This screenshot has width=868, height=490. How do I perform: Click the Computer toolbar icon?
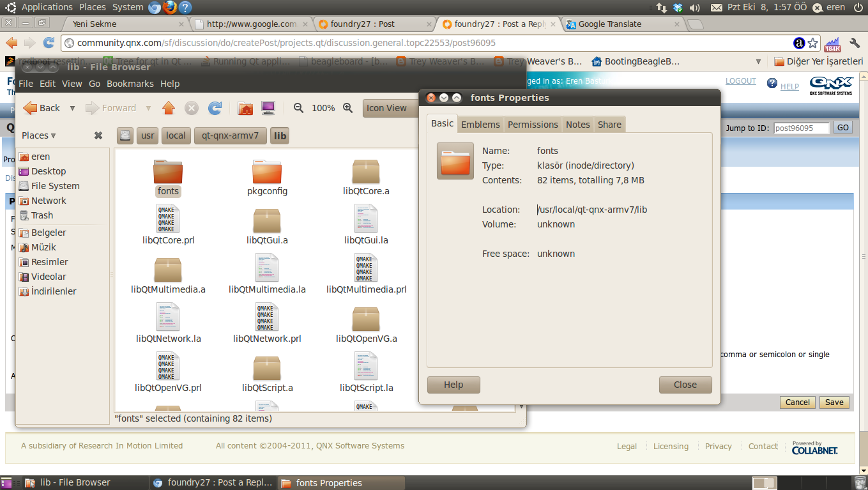coord(268,108)
